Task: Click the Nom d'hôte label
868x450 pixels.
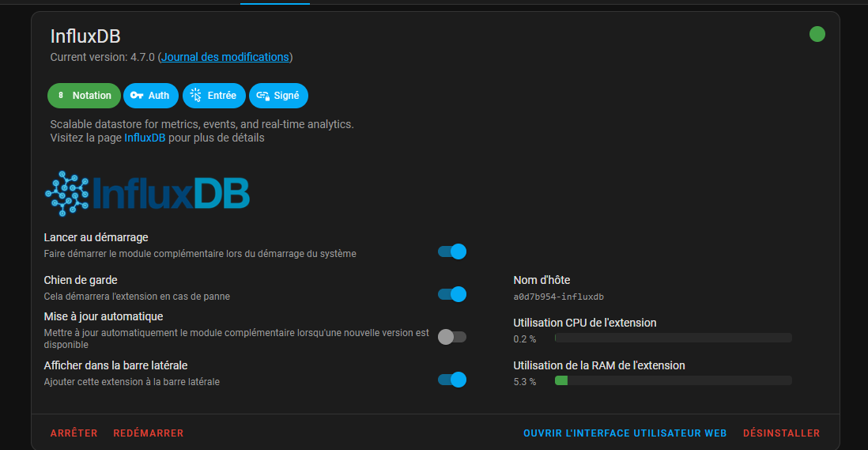Action: (542, 280)
